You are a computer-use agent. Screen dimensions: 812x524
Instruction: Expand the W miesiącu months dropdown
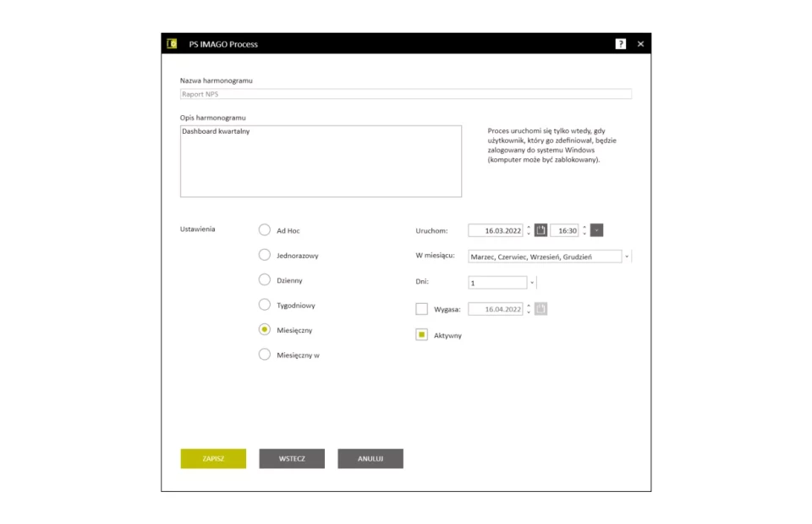(x=627, y=256)
